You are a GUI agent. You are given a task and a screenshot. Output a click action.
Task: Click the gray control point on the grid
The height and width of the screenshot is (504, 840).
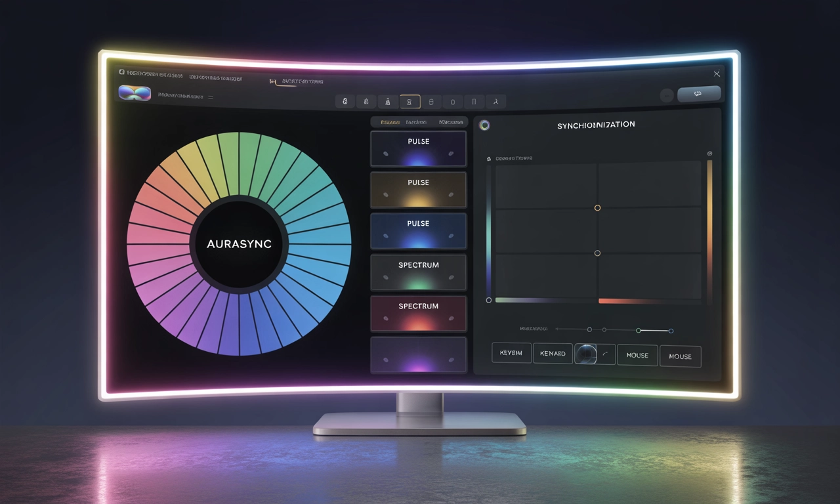click(597, 253)
